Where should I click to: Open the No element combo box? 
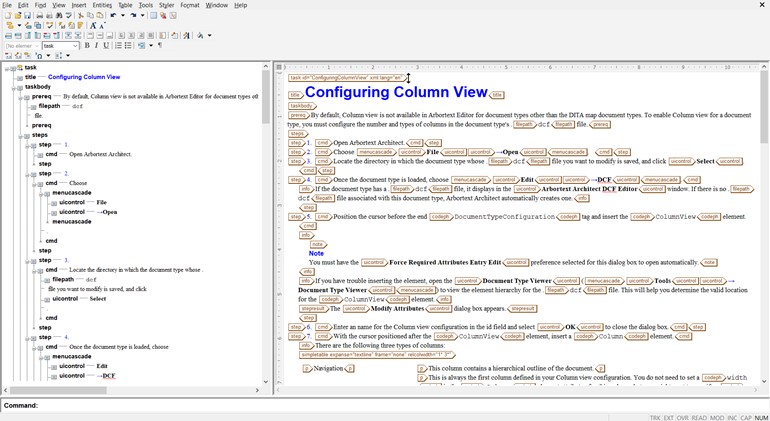22,46
